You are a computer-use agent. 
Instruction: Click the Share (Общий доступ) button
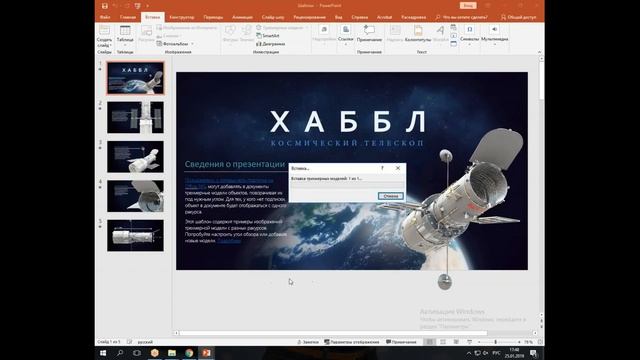518,17
